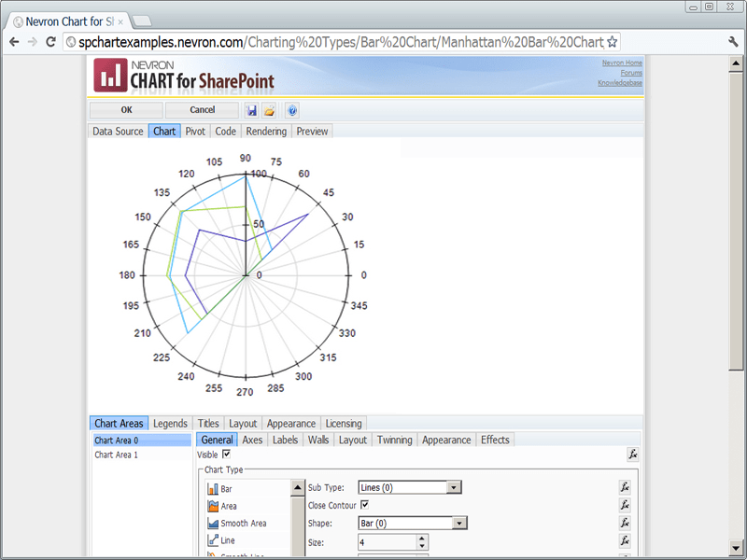Screen dimensions: 747x560
Task: Open the Nevron Forums link
Action: point(632,73)
